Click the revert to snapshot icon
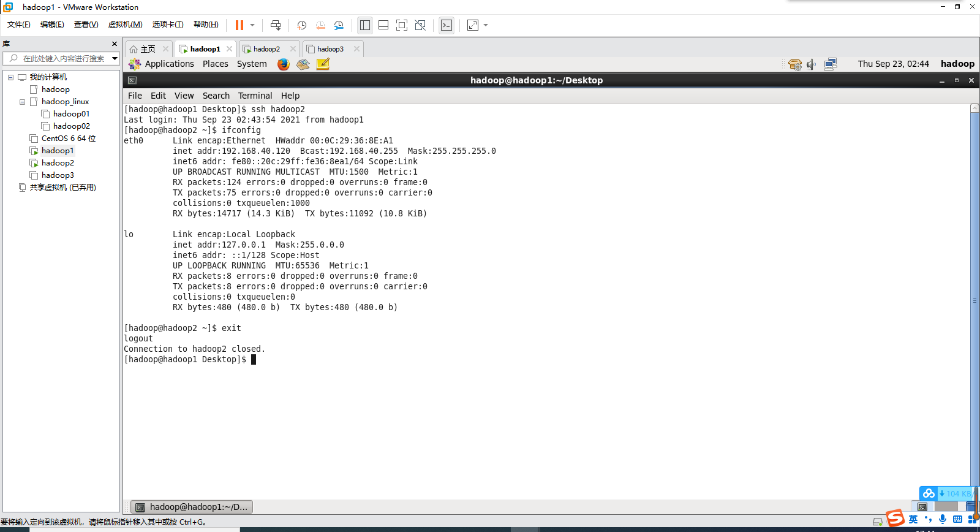Image resolution: width=980 pixels, height=532 pixels. 320,25
